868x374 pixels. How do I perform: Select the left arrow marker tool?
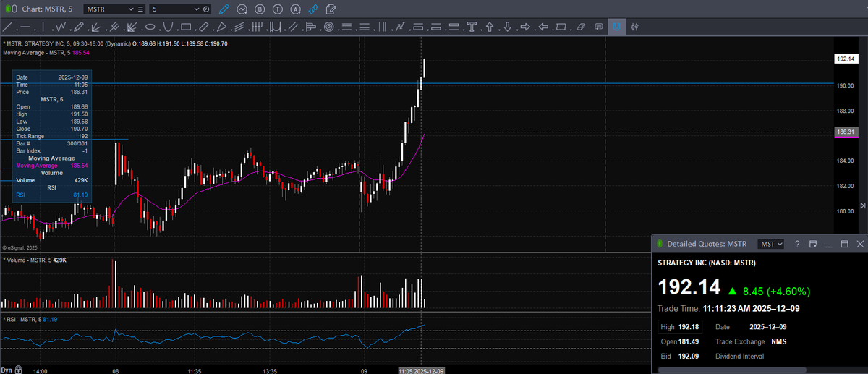[x=543, y=27]
